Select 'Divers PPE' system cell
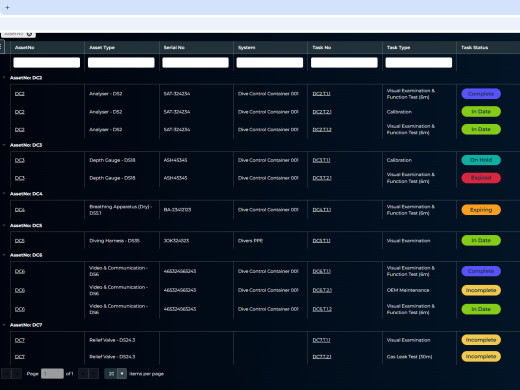Viewport: 520px width, 390px height. [250, 241]
